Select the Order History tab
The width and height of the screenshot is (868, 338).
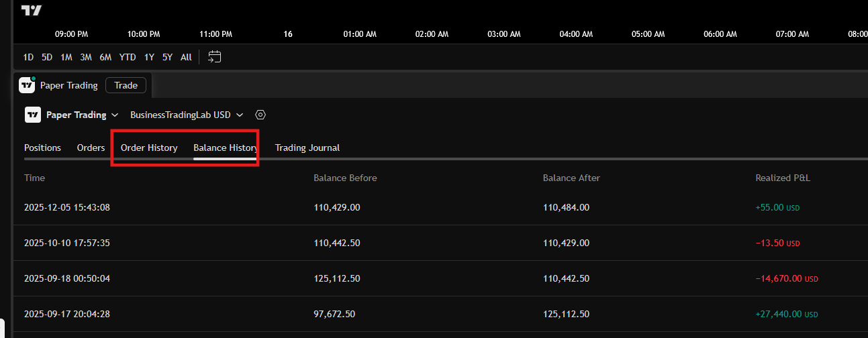pyautogui.click(x=149, y=148)
